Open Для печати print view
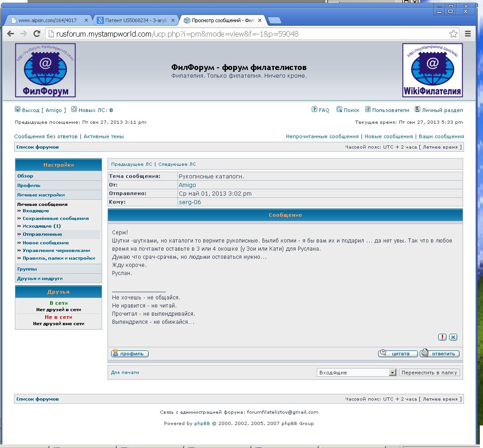The image size is (483, 448). (125, 373)
